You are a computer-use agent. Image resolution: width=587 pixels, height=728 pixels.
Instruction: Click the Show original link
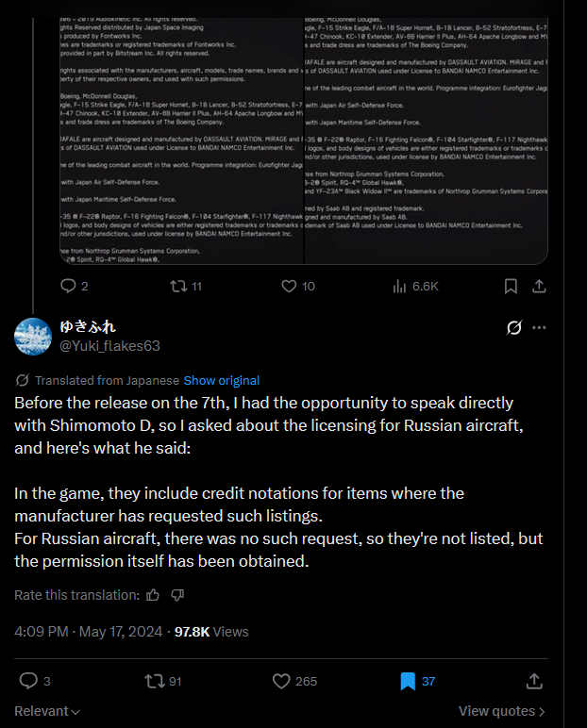tap(221, 380)
